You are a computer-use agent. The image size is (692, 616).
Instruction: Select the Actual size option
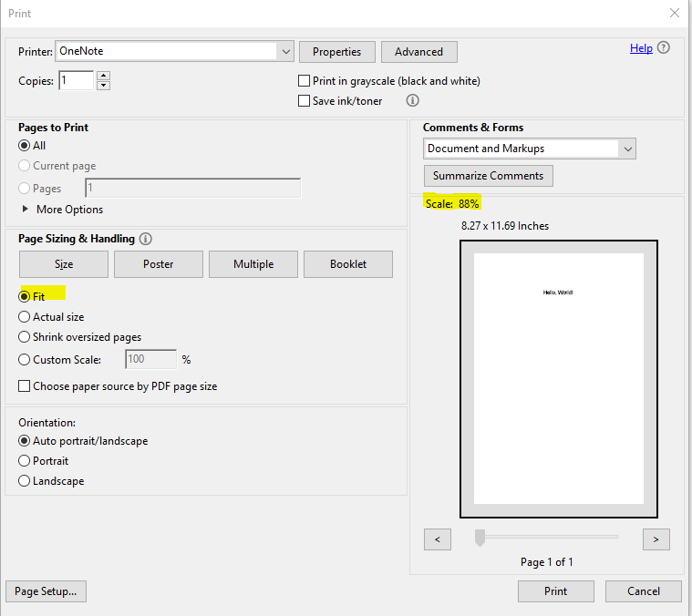[x=25, y=316]
